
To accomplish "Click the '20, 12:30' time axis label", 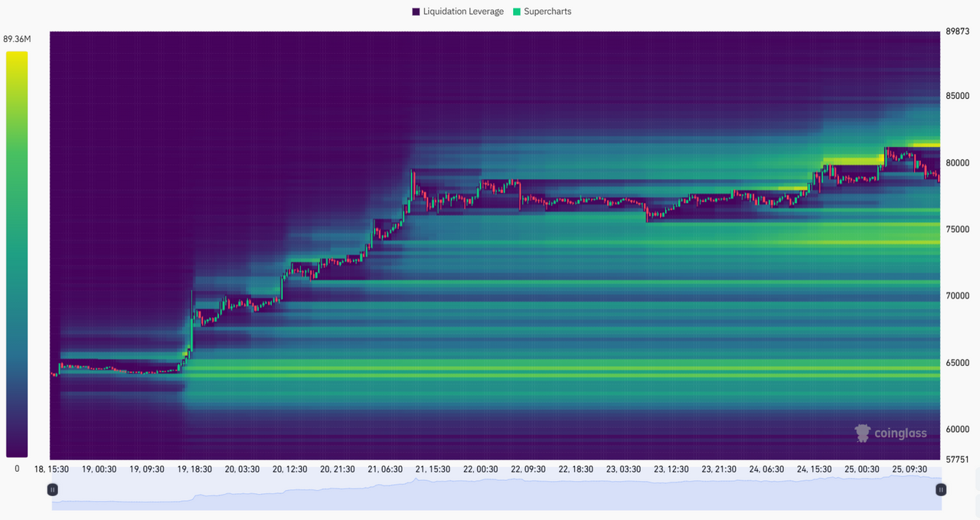I will click(289, 469).
